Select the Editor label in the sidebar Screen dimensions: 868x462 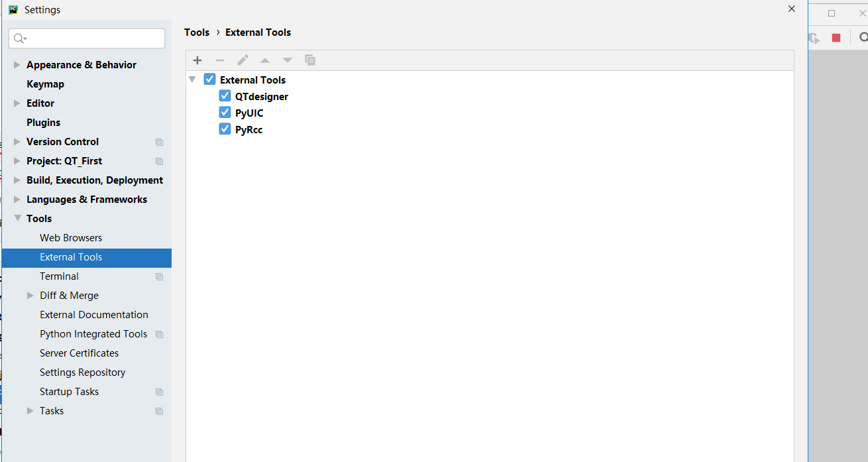point(40,103)
